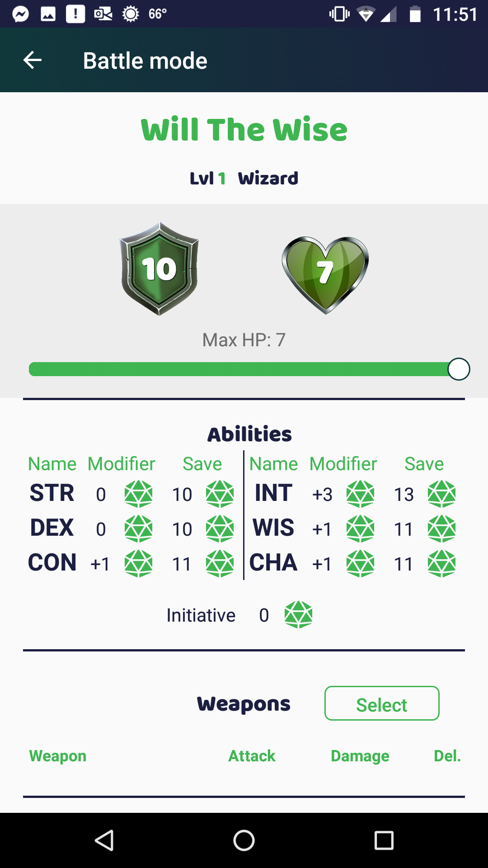Tap the green armor class shield
The width and height of the screenshot is (488, 868).
coord(159,269)
